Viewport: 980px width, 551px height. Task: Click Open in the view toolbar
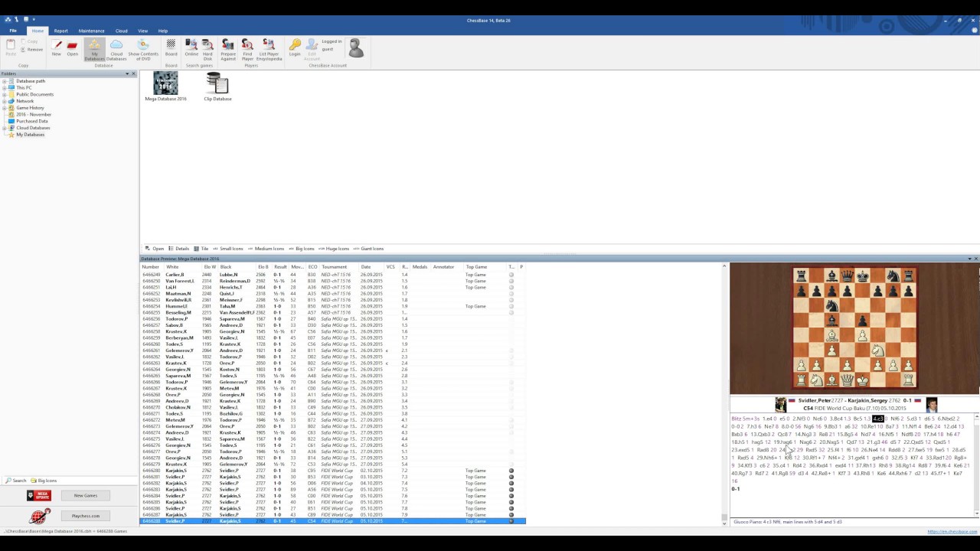point(155,249)
